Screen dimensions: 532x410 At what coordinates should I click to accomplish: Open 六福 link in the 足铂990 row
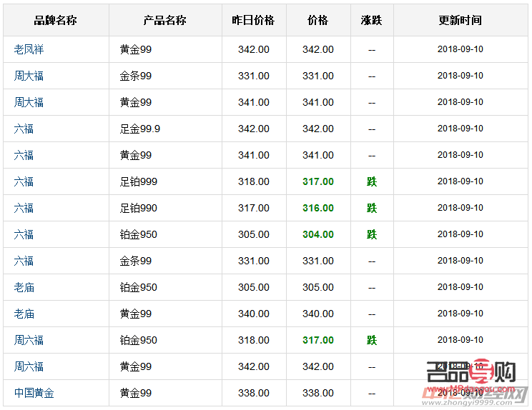(x=24, y=208)
